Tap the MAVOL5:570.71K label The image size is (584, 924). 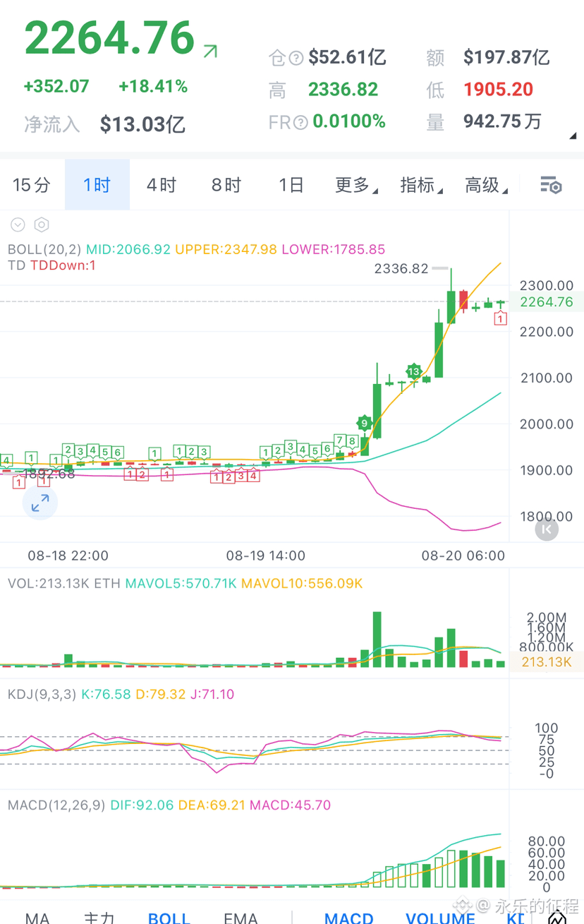point(181,584)
